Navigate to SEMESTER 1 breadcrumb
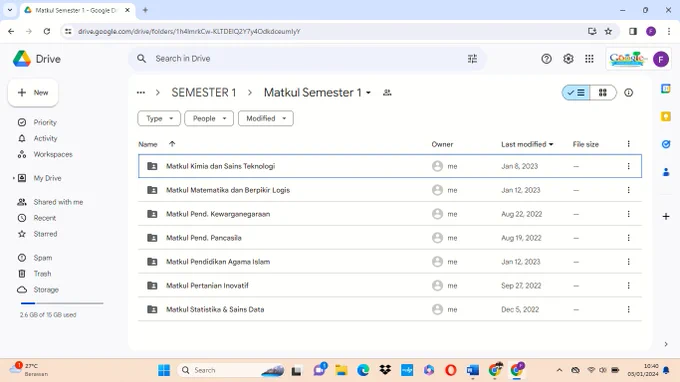Image resolution: width=680 pixels, height=382 pixels. pos(203,92)
